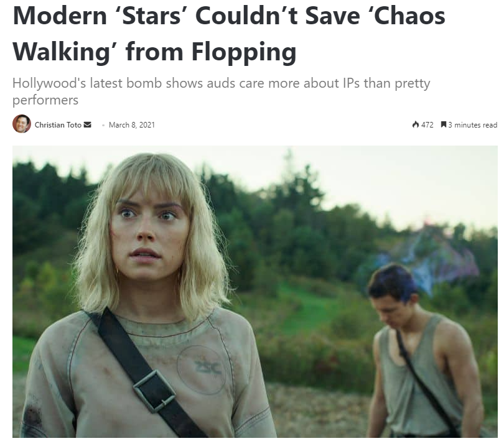The image size is (504, 446).
Task: Click the blonde woman's face in photo
Action: [149, 236]
